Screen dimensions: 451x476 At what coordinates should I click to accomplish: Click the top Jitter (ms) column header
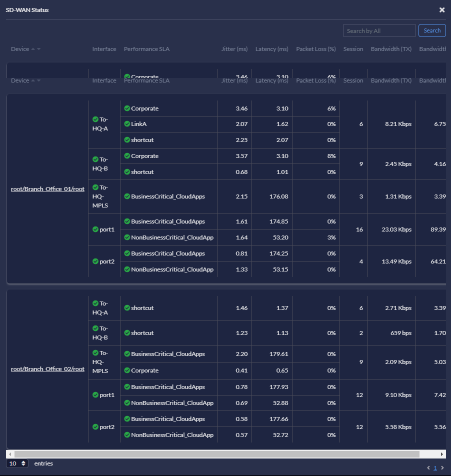coord(234,49)
